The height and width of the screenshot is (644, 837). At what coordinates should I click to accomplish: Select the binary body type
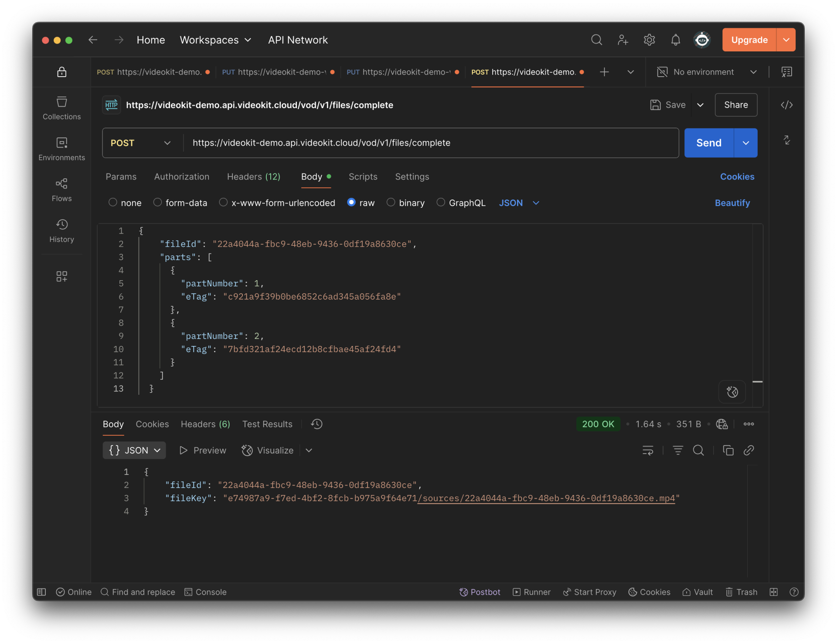[391, 203]
